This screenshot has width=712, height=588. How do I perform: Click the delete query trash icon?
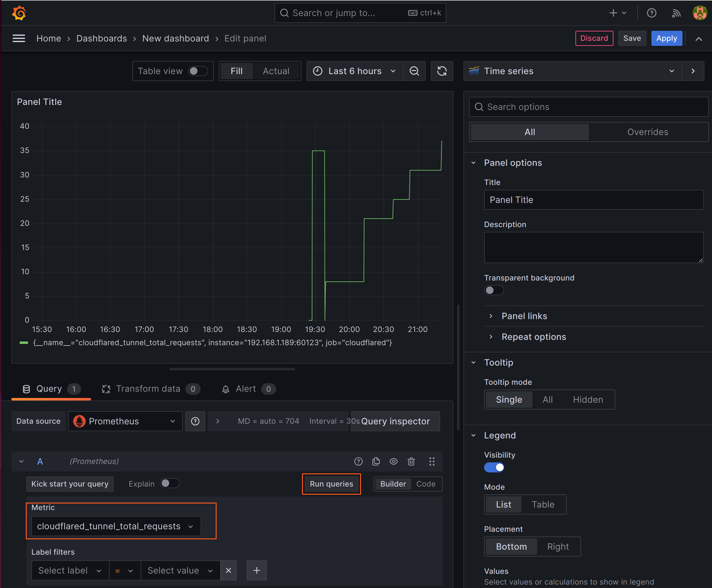[413, 461]
